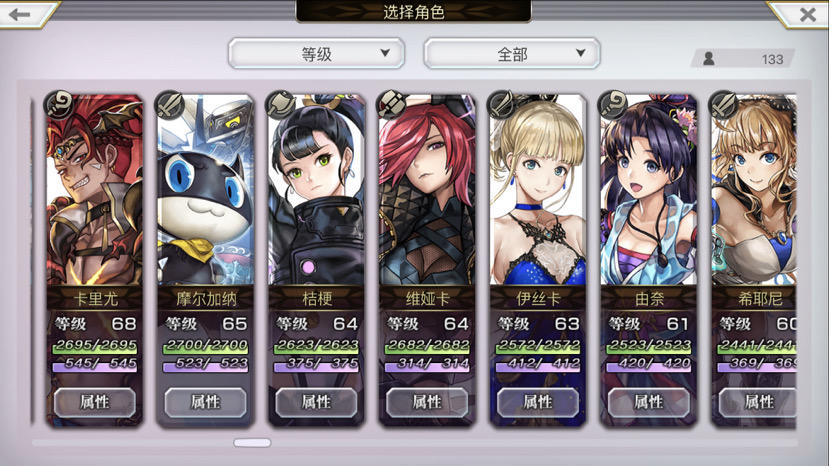The height and width of the screenshot is (466, 829).
Task: View 属性 of 维娅卡
Action: (427, 403)
